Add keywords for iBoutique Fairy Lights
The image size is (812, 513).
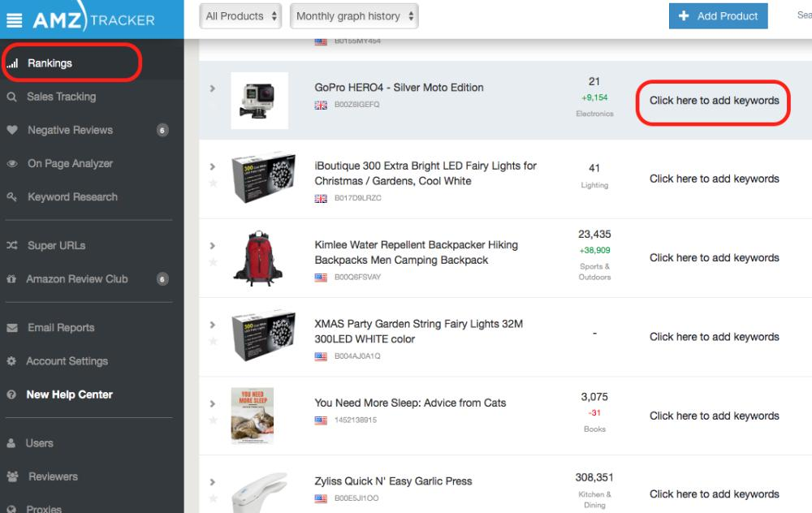point(714,179)
